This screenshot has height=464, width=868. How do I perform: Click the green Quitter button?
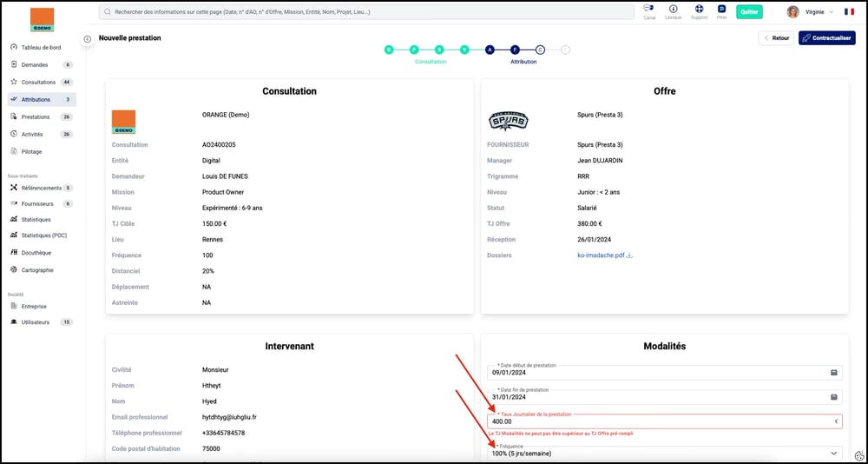point(749,12)
